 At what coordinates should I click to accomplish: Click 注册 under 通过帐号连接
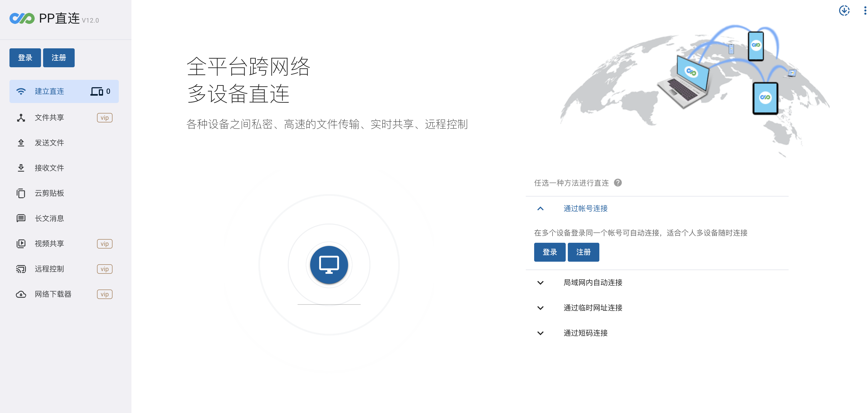pos(584,252)
